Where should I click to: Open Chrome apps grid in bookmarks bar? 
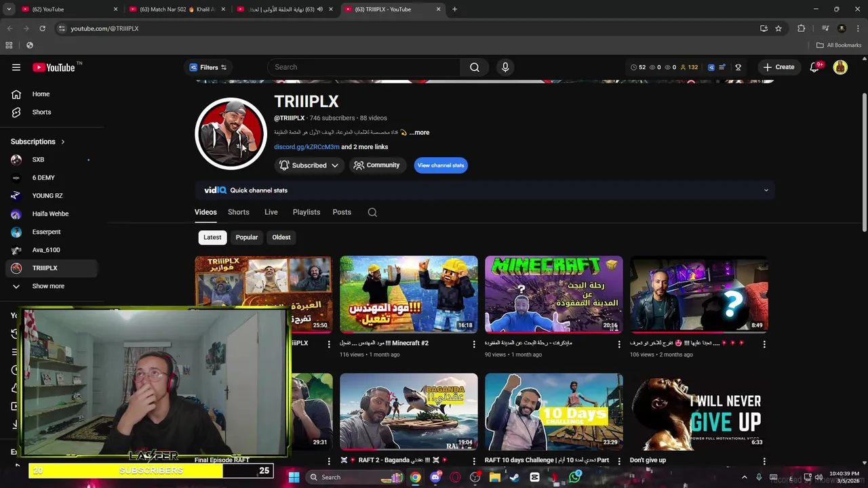point(9,45)
